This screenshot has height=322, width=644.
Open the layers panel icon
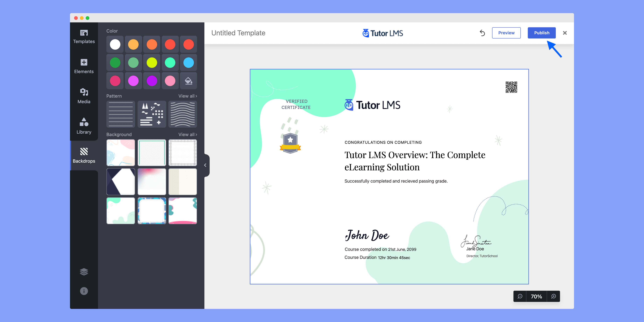pyautogui.click(x=84, y=271)
